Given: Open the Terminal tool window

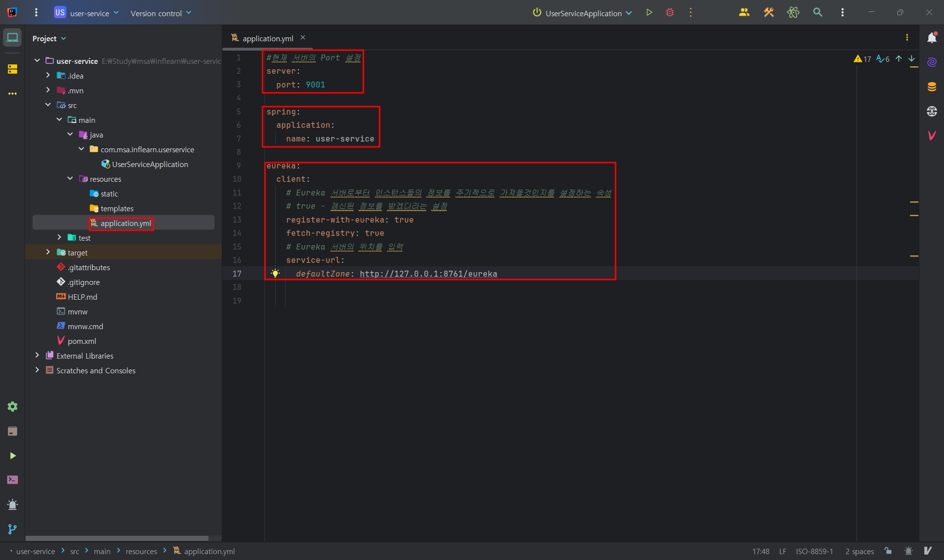Looking at the screenshot, I should [12, 480].
